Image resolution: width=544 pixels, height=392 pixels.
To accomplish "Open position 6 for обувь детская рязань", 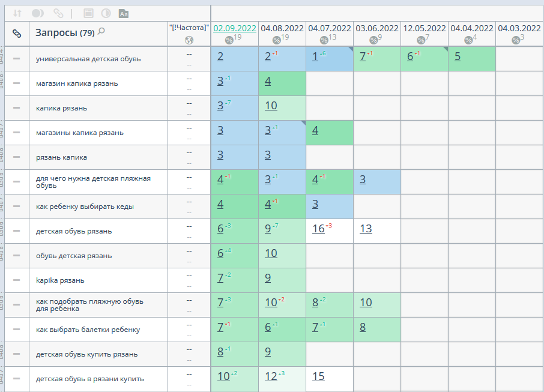I will (220, 253).
